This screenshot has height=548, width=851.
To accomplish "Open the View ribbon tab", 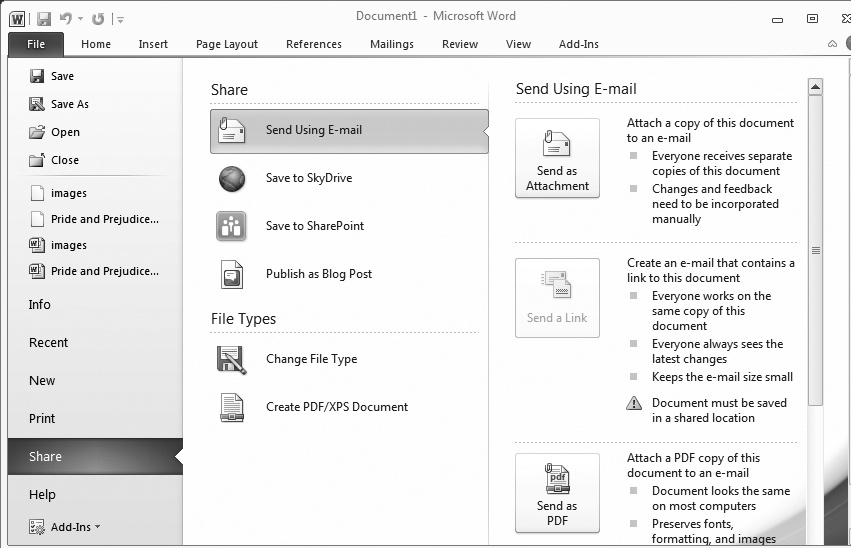I will coord(518,44).
